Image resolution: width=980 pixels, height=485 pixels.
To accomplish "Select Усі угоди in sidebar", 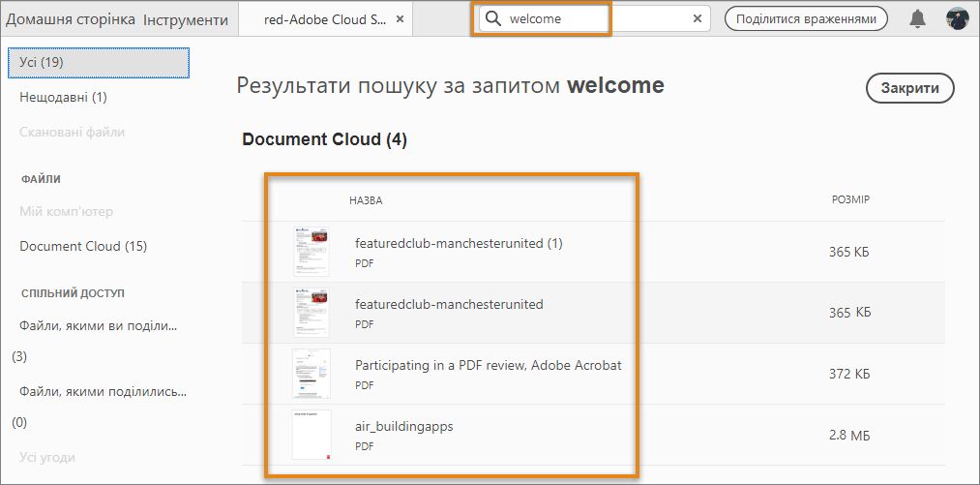I will (x=47, y=458).
